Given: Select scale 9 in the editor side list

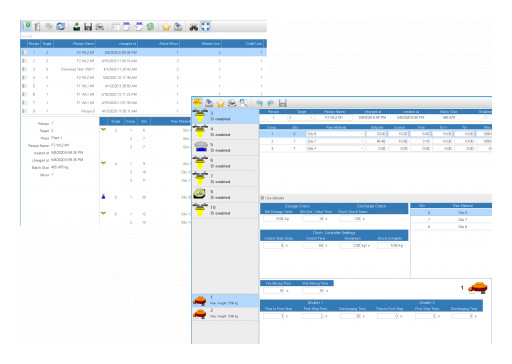Looking at the screenshot, I should [x=225, y=194].
